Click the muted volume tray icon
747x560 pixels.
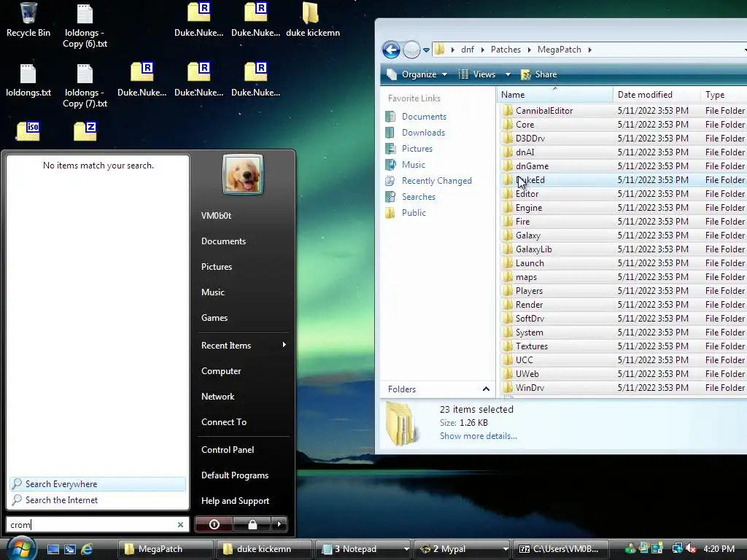click(x=691, y=549)
